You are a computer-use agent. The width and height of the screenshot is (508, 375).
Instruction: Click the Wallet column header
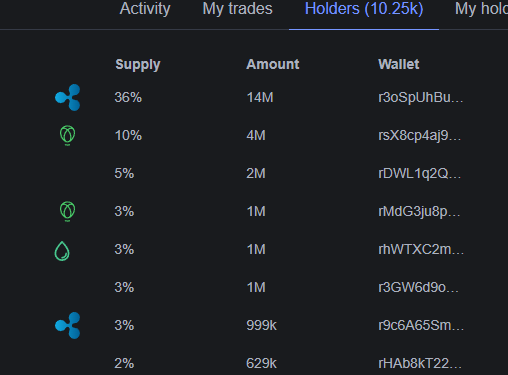tap(399, 64)
